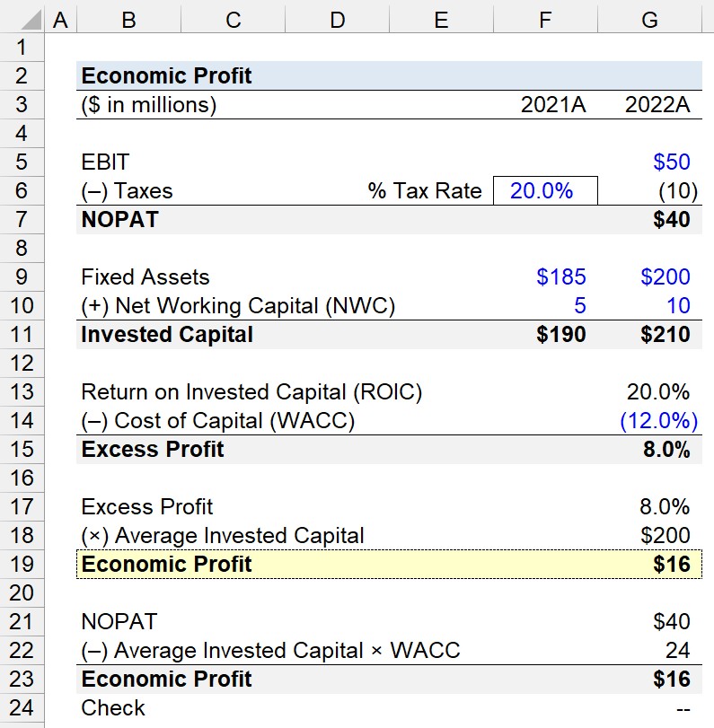Select row 7 header
The width and height of the screenshot is (714, 728).
[22, 219]
